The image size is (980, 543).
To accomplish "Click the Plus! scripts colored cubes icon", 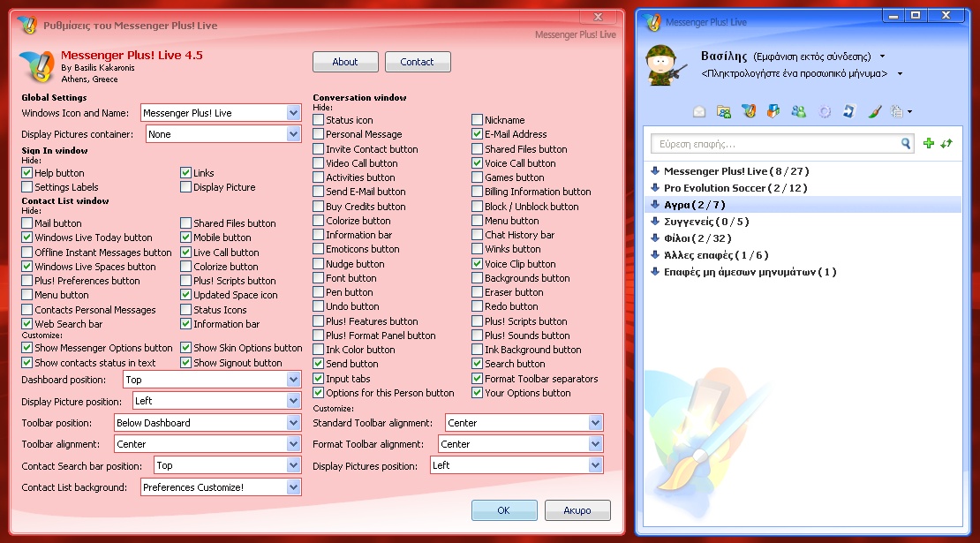I will pos(773,111).
